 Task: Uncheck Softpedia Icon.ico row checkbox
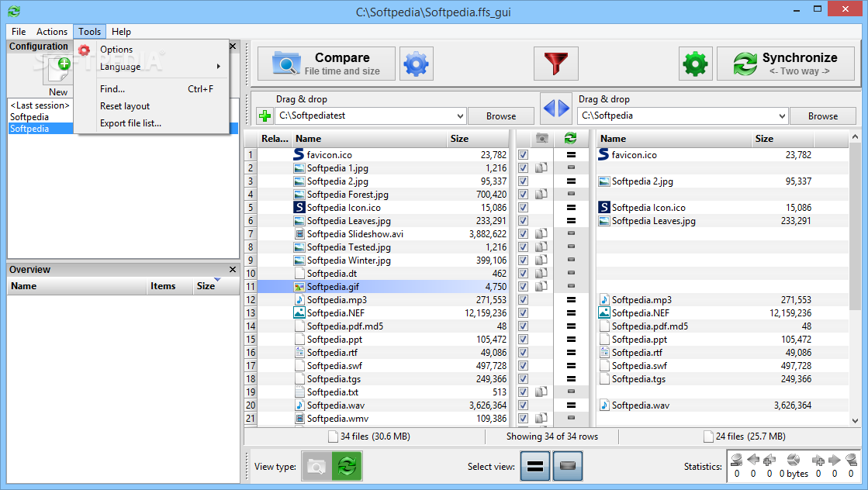click(x=523, y=207)
